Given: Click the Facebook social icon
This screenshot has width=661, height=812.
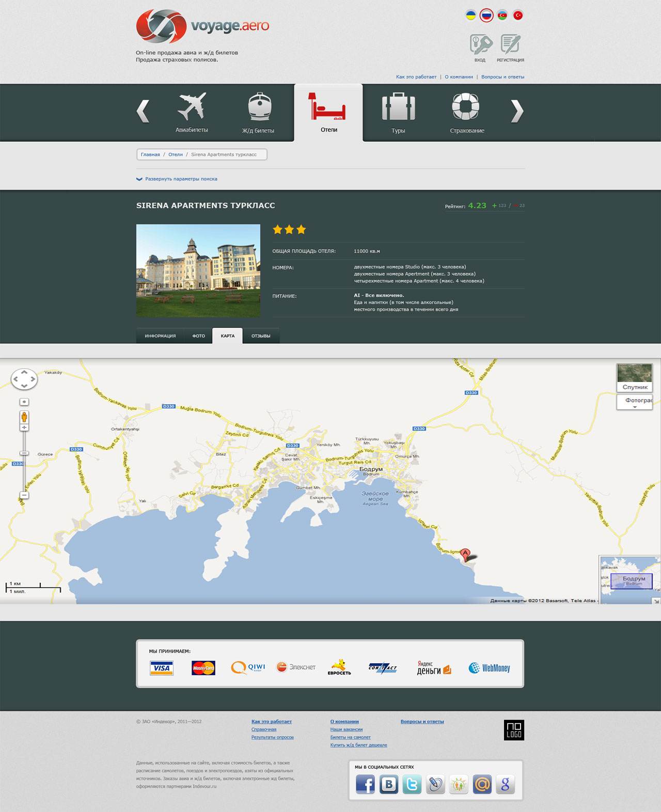Looking at the screenshot, I should (x=365, y=785).
